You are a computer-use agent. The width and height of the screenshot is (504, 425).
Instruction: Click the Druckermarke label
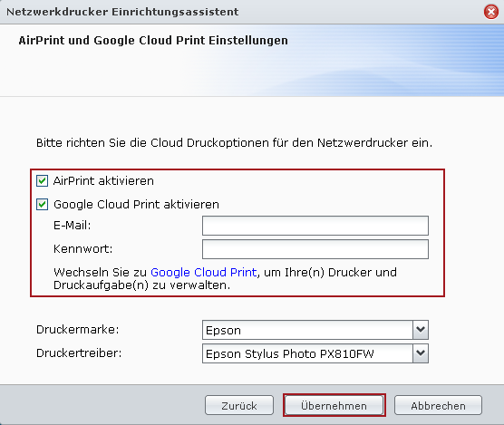78,330
